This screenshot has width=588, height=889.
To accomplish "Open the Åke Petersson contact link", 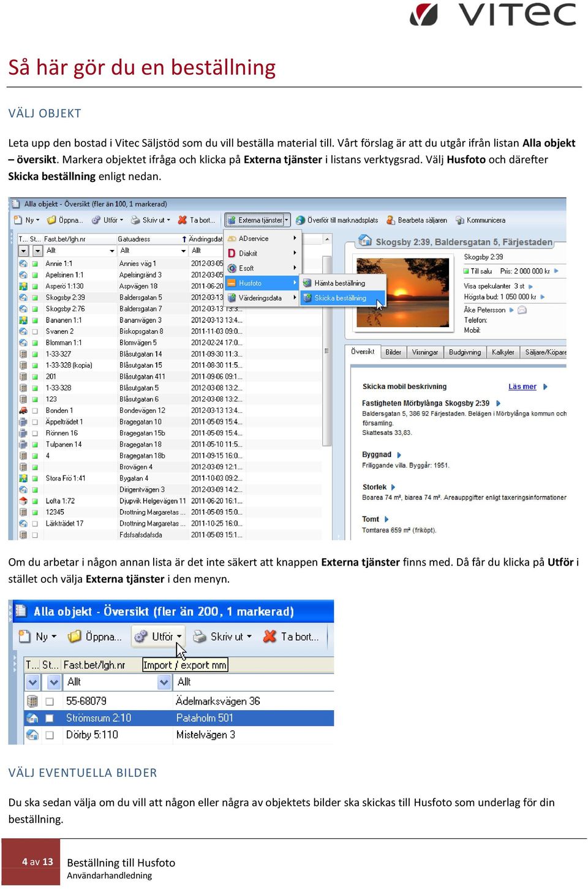I will coord(484,310).
